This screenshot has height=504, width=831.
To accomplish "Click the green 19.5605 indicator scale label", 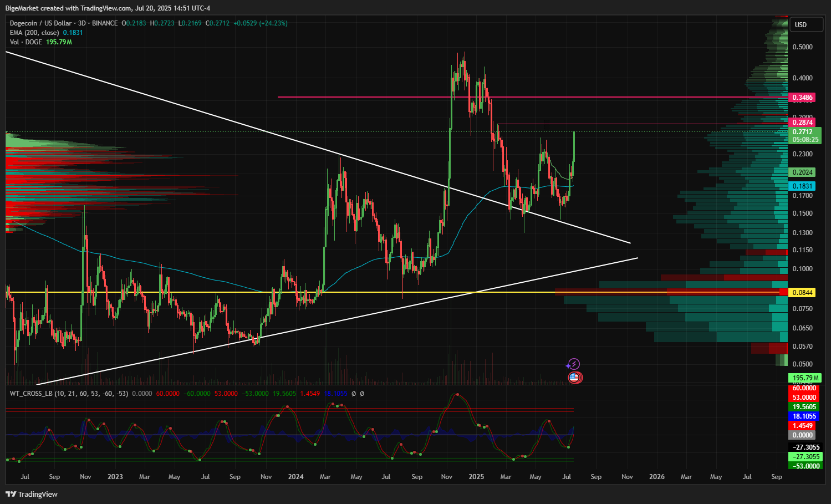I will click(804, 407).
